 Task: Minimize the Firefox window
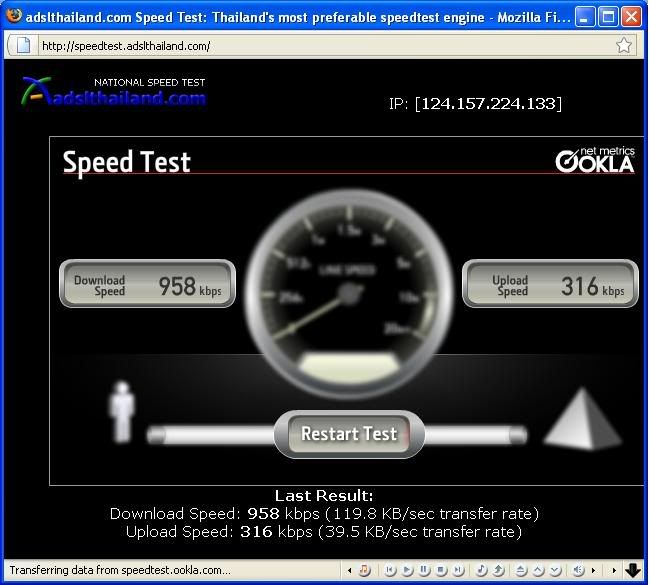[585, 17]
